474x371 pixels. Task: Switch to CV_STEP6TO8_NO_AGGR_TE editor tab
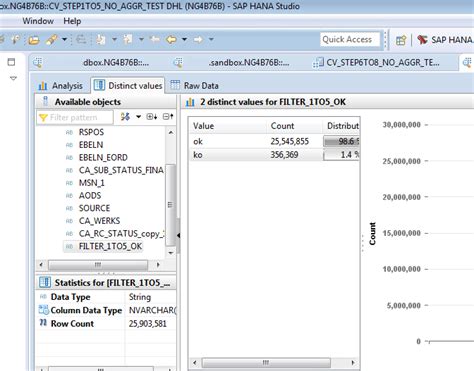tap(377, 62)
